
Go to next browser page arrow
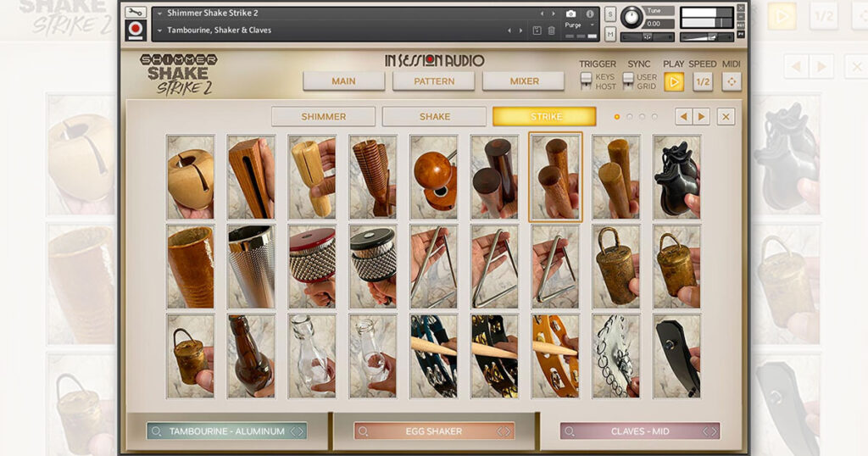(701, 117)
